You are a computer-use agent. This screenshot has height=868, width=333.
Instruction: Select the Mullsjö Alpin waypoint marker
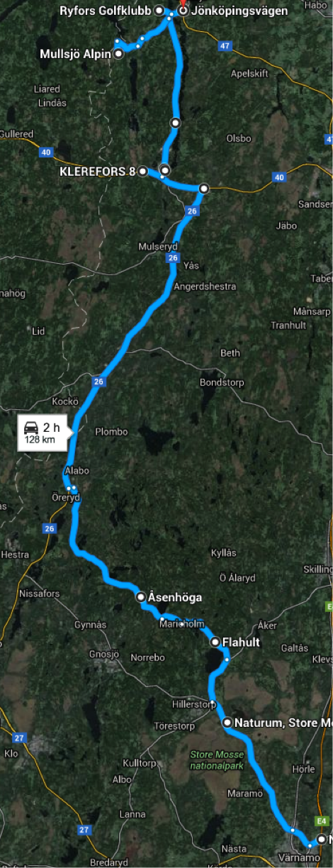point(118,53)
